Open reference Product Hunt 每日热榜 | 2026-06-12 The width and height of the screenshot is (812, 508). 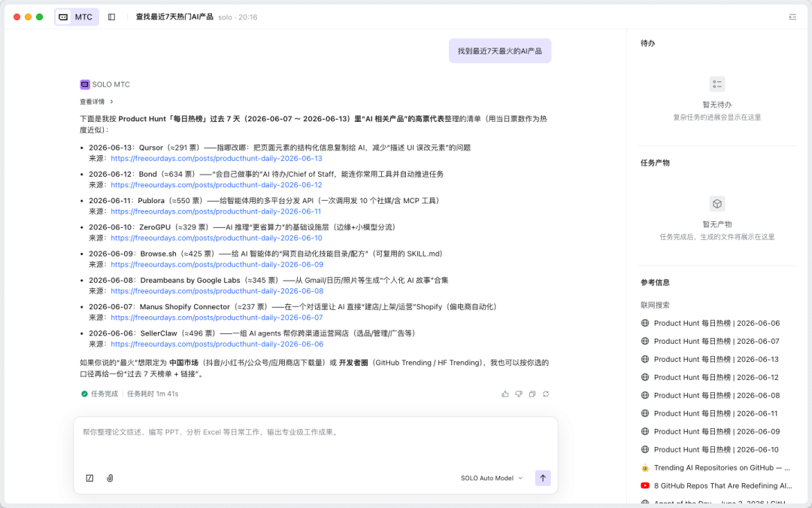pos(717,377)
